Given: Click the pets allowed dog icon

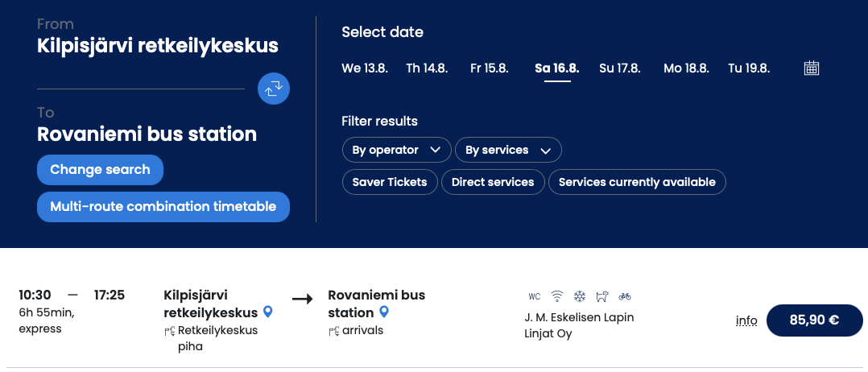Looking at the screenshot, I should (602, 296).
